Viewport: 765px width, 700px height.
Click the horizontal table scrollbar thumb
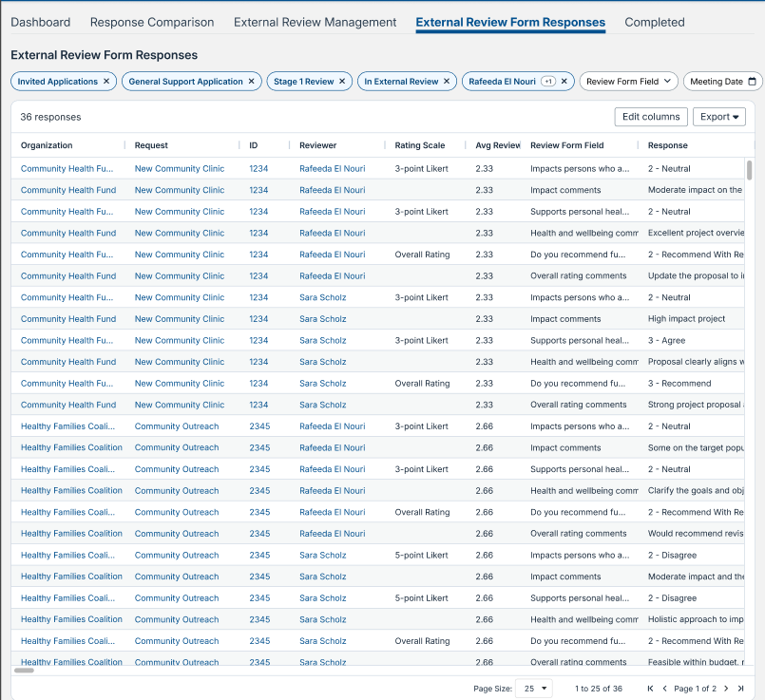(24, 671)
